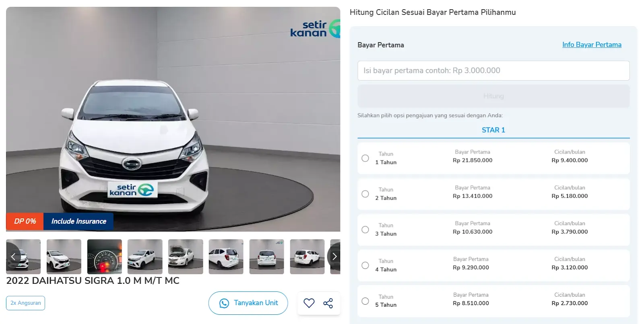Click the 2x Angsuran tag
The image size is (644, 324).
click(25, 303)
